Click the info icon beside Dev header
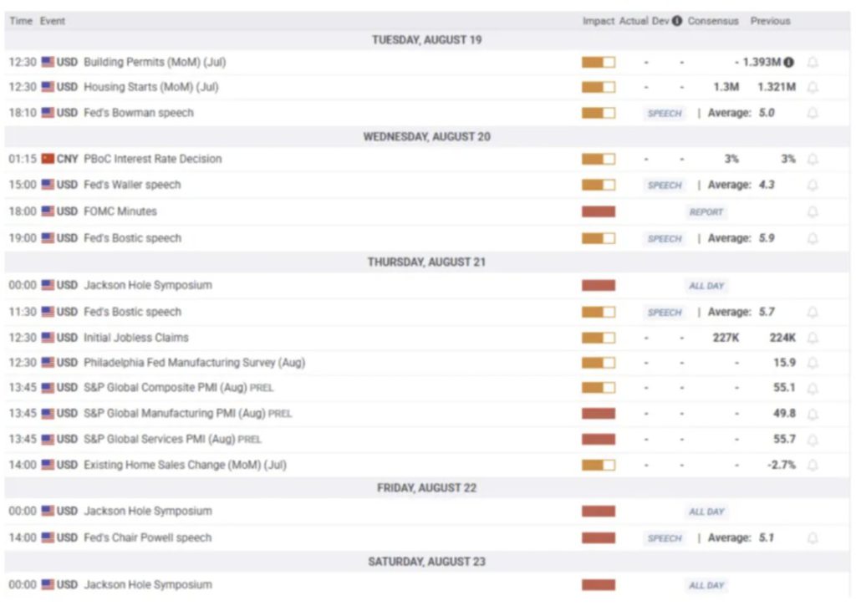Viewport: 856px width, 616px height. [x=677, y=21]
